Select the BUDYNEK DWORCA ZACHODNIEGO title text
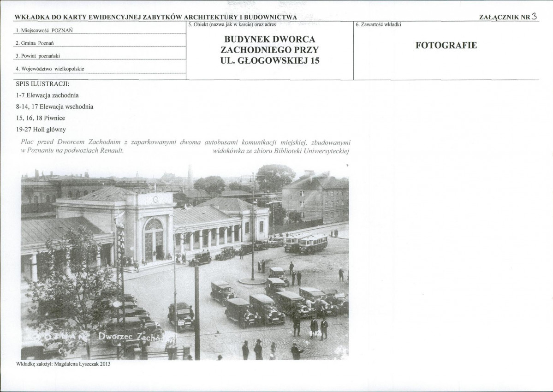This screenshot has width=553, height=392. click(x=270, y=50)
